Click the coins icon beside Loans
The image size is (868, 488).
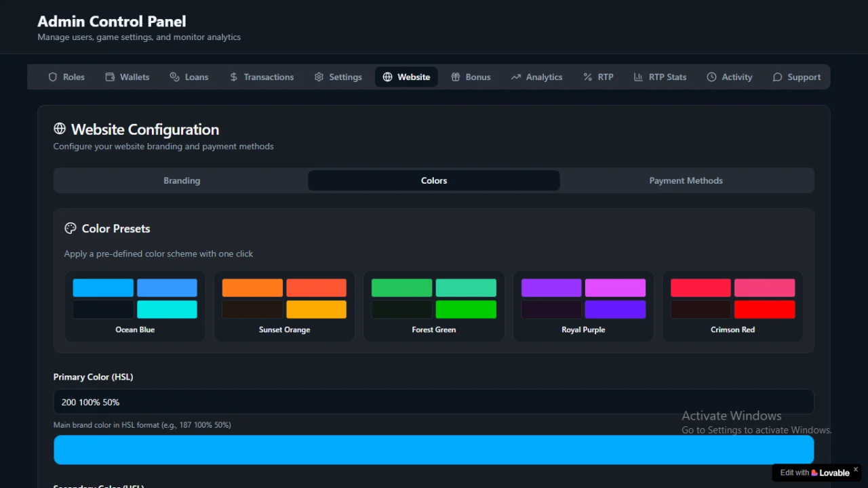pyautogui.click(x=175, y=77)
